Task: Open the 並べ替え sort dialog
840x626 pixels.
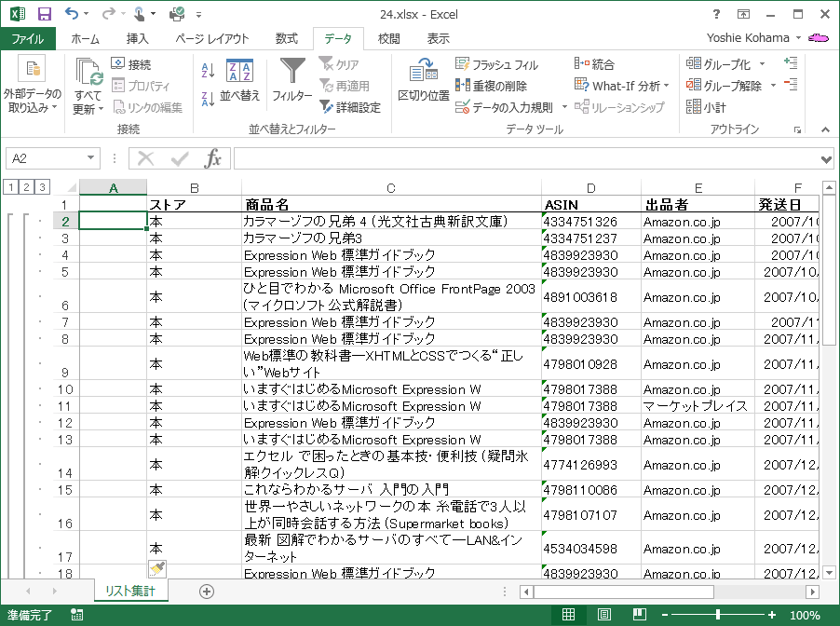Action: [239, 80]
